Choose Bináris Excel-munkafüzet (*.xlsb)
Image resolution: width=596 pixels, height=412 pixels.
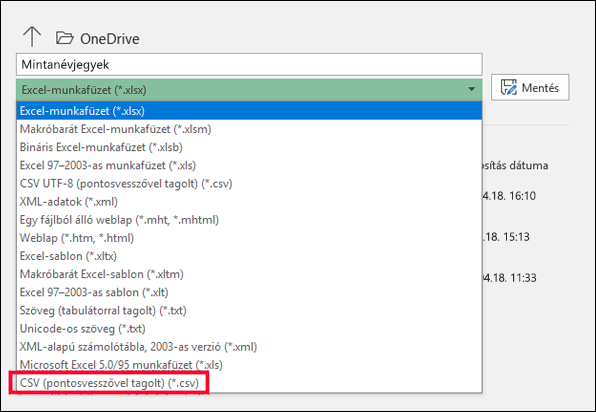pos(249,147)
